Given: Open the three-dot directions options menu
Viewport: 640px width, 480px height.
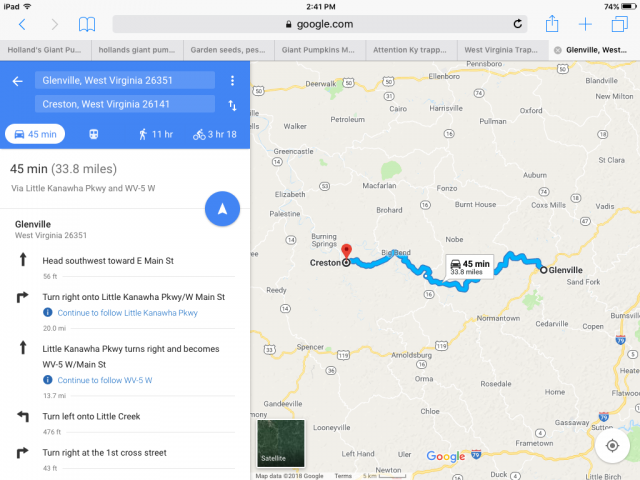Looking at the screenshot, I should click(x=232, y=80).
